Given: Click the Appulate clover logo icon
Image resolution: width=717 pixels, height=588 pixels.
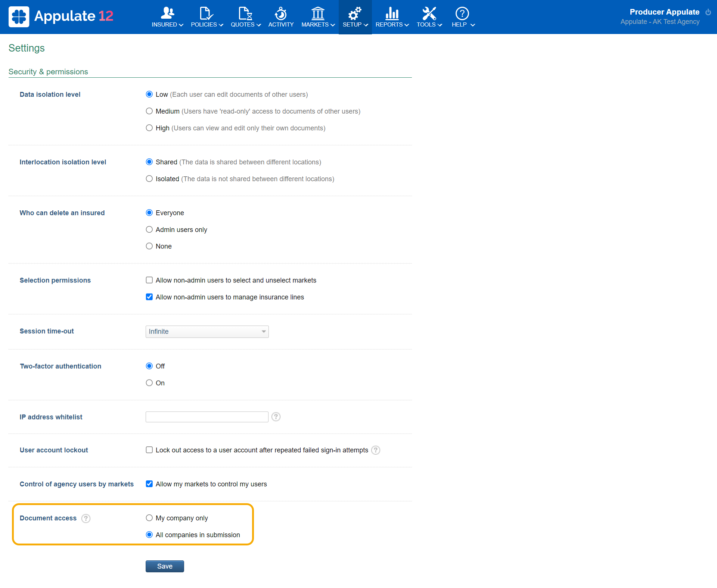Looking at the screenshot, I should 19,16.
